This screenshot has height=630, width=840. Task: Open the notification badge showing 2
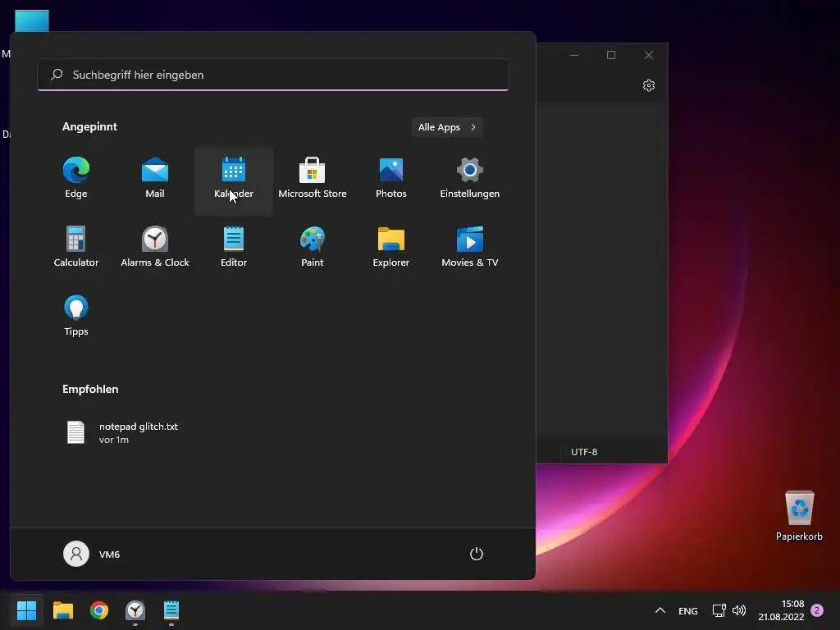(x=817, y=610)
